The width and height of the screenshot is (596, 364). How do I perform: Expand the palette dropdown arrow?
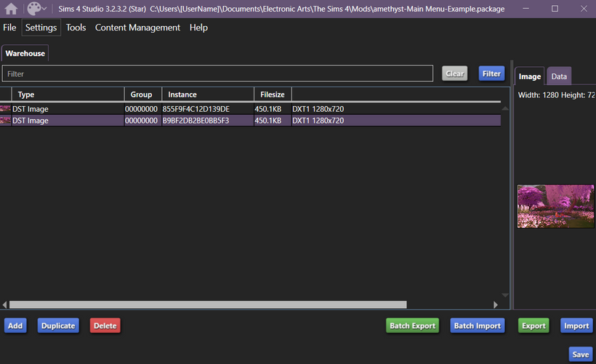[x=45, y=9]
